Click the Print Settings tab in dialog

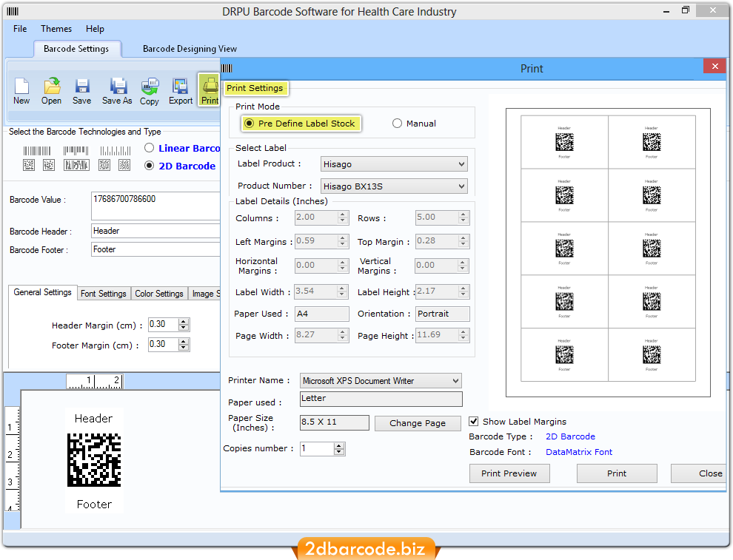(x=255, y=88)
